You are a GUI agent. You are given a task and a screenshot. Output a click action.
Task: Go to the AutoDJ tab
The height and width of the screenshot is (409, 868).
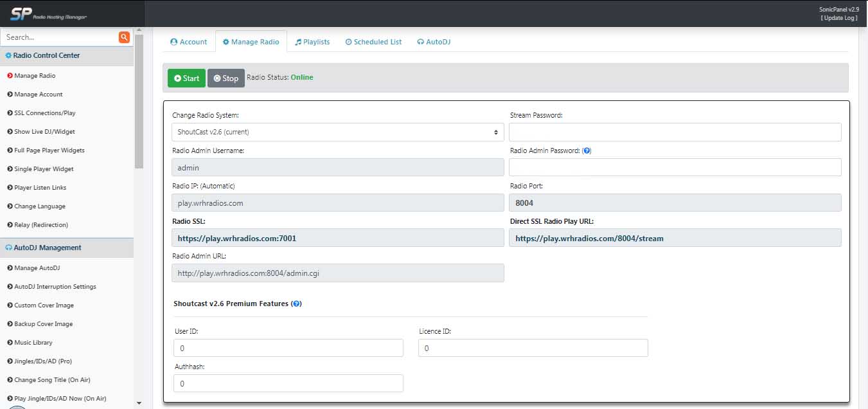click(434, 42)
